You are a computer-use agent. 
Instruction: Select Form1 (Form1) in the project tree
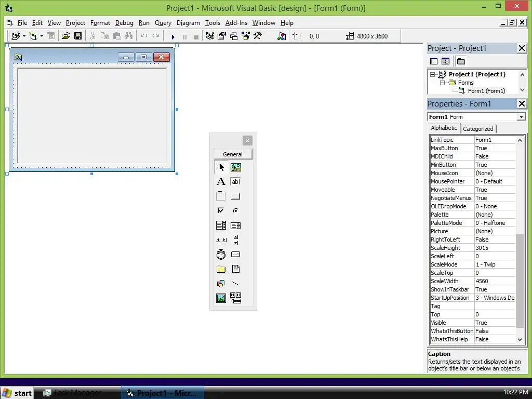point(486,91)
